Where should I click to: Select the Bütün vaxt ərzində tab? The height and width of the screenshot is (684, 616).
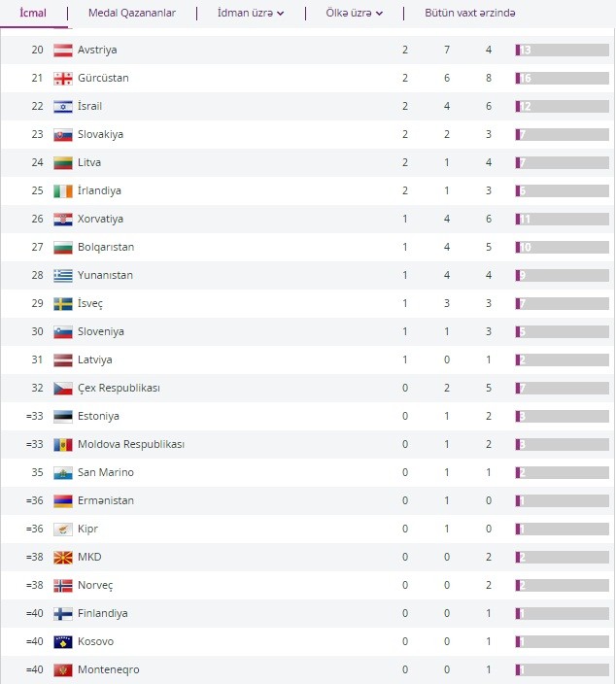470,14
